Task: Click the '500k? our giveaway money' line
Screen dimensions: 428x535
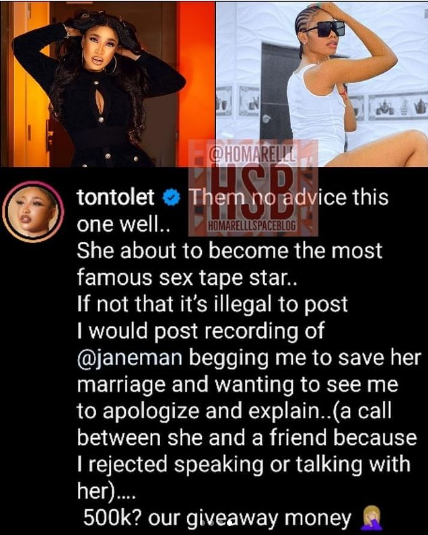Action: pos(217,518)
